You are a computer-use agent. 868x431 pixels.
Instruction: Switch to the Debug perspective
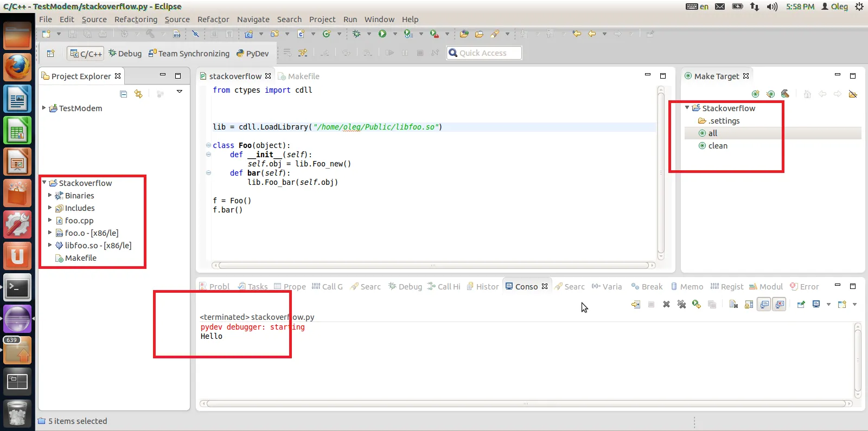coord(125,53)
